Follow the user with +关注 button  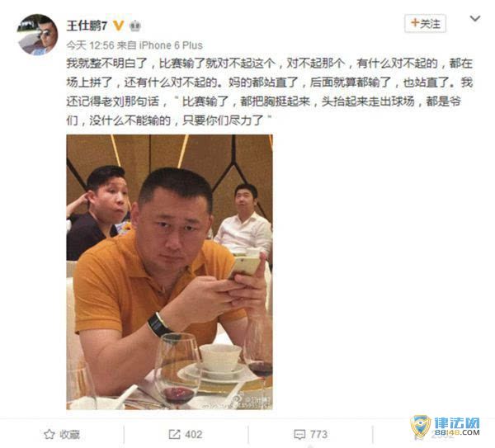point(425,23)
